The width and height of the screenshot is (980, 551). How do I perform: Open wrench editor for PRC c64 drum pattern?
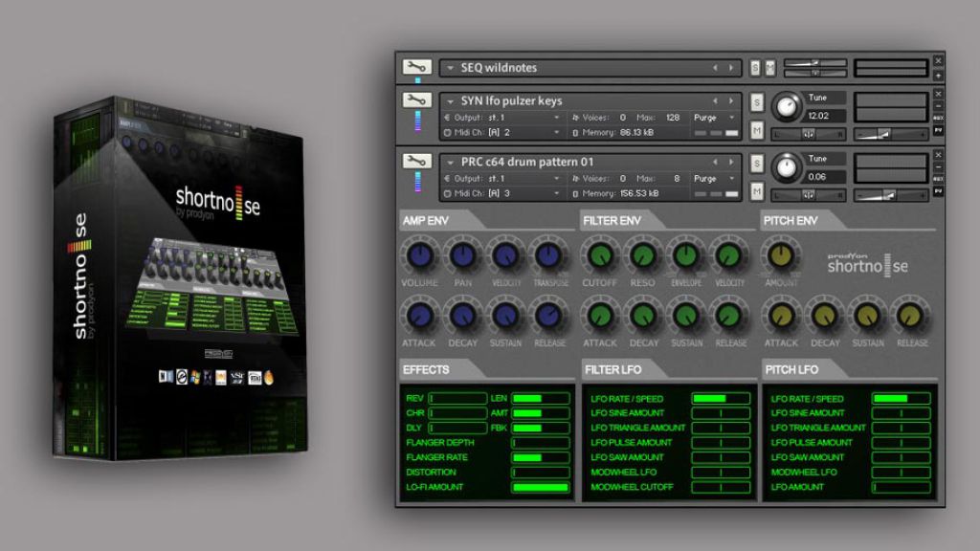point(416,161)
